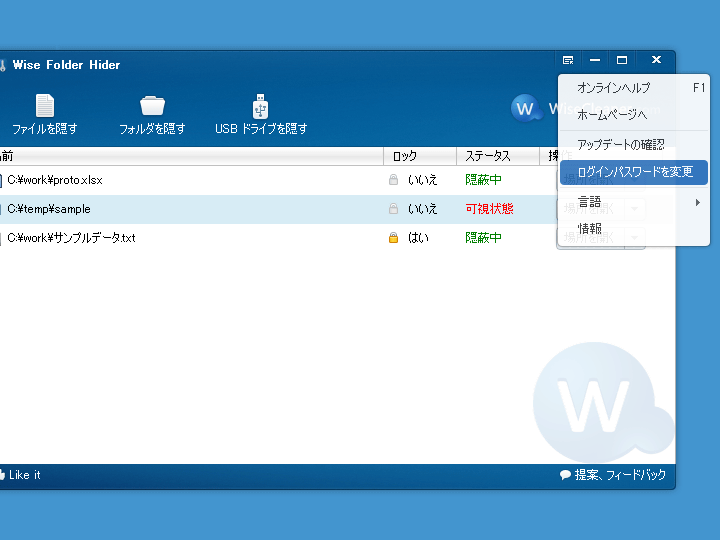The width and height of the screenshot is (720, 540).
Task: Click 場所を開く button in サンプルデータ.txt row
Action: [x=591, y=238]
